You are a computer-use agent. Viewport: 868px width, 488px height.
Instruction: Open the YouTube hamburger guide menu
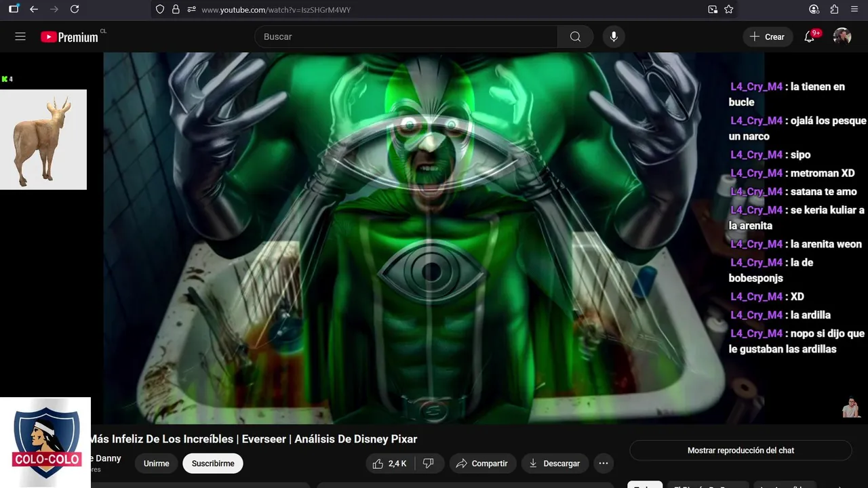[x=20, y=37]
